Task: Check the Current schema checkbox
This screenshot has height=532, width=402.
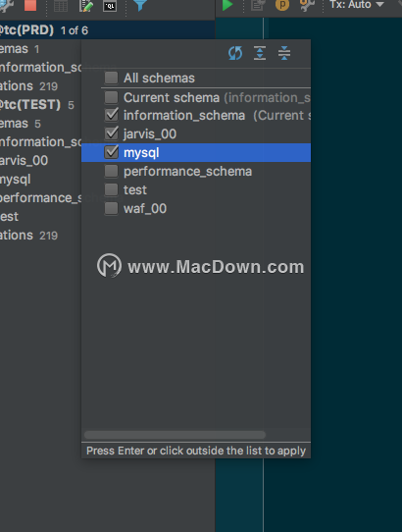Action: (x=111, y=97)
